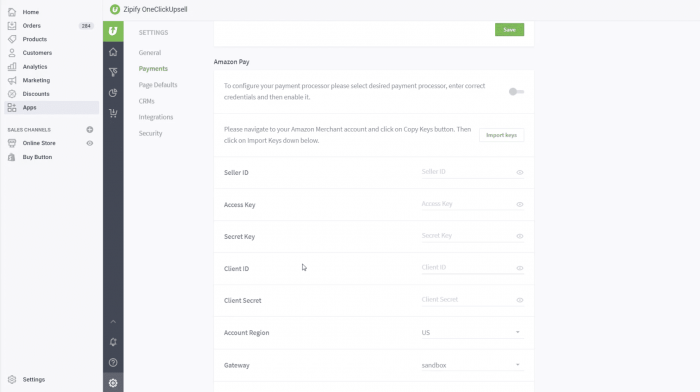Click the green OneClickUpsell logo tile
This screenshot has width=700, height=392.
[113, 31]
